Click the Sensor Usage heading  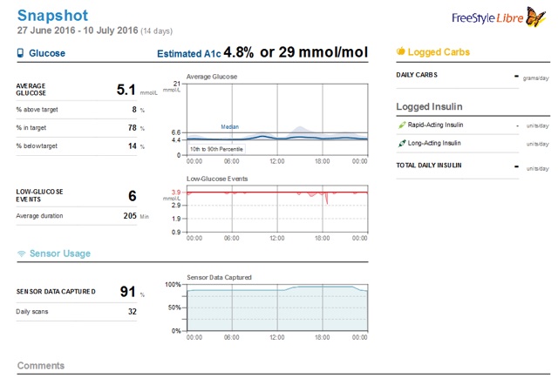[x=60, y=253]
